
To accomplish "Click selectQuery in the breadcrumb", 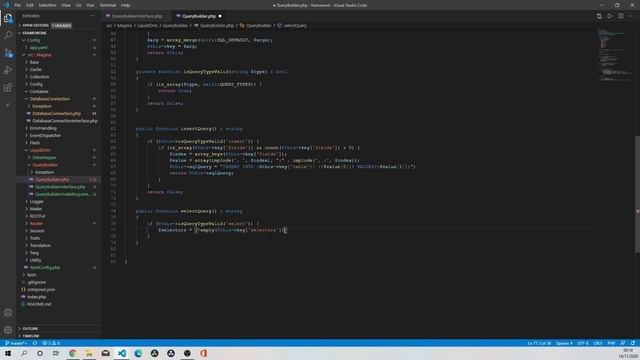I will 295,25.
